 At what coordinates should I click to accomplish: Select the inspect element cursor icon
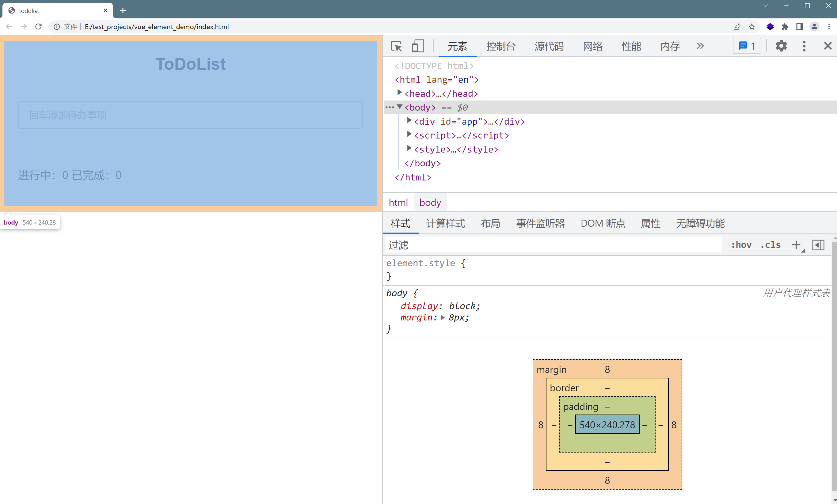(396, 46)
